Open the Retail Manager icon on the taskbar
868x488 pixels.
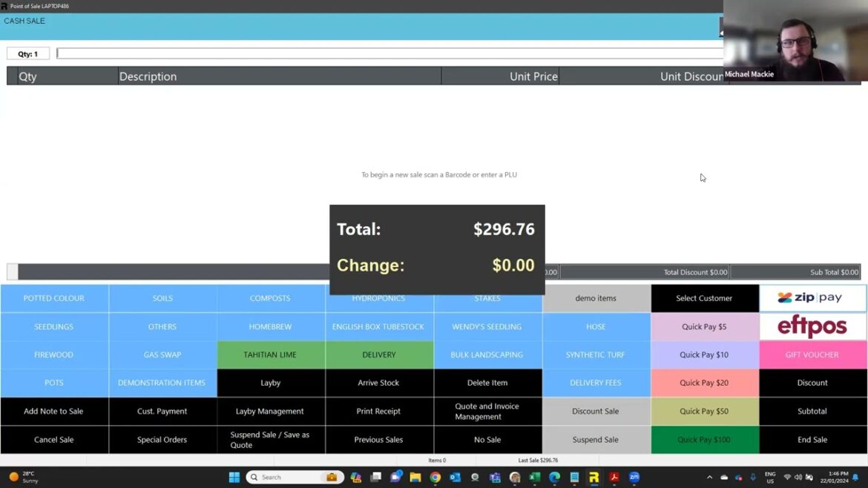(594, 477)
